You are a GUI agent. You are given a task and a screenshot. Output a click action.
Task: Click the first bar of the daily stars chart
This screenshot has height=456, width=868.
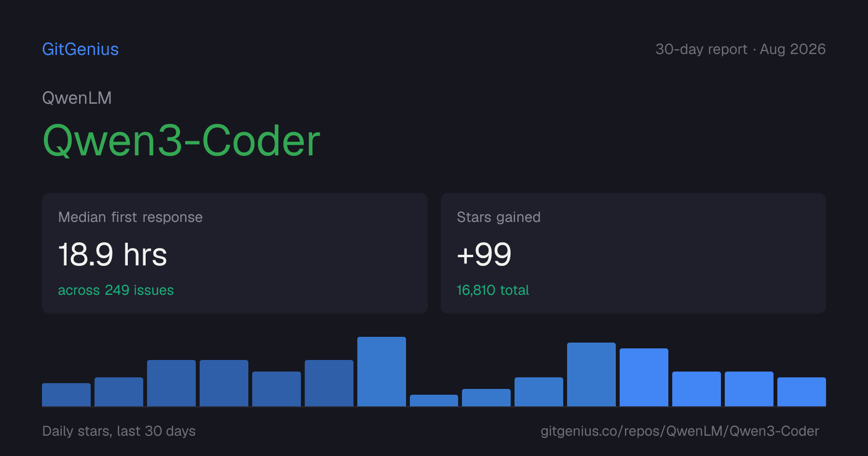coord(66,395)
